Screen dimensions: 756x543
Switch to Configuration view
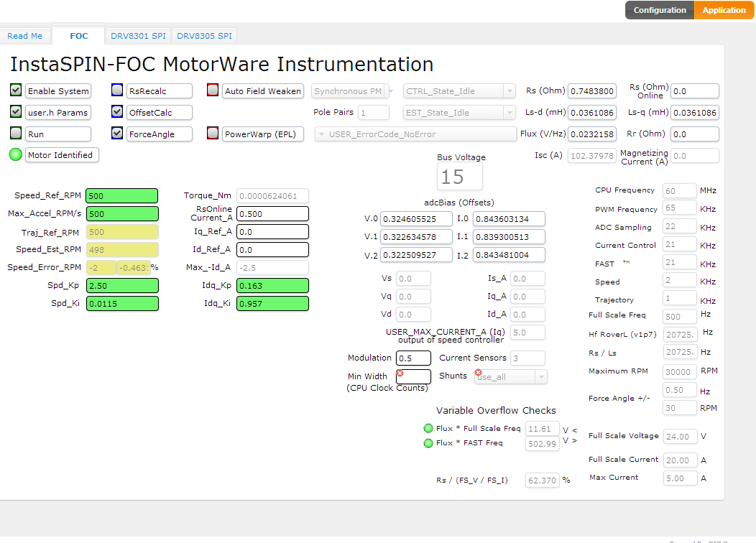click(660, 10)
